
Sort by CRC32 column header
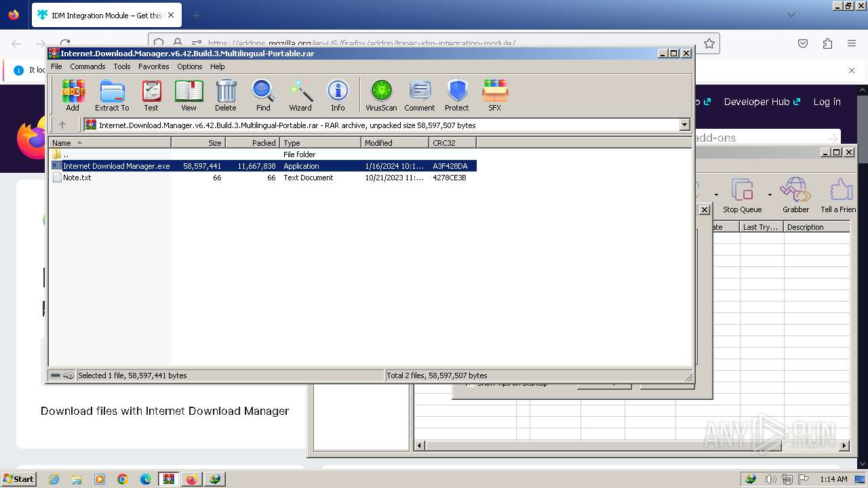(x=452, y=142)
